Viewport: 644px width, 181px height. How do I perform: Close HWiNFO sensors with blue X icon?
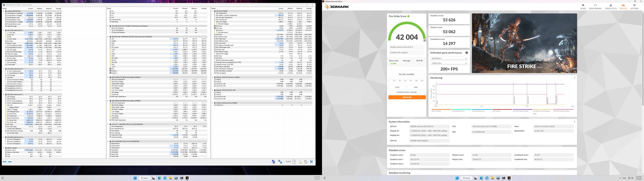pyautogui.click(x=311, y=162)
